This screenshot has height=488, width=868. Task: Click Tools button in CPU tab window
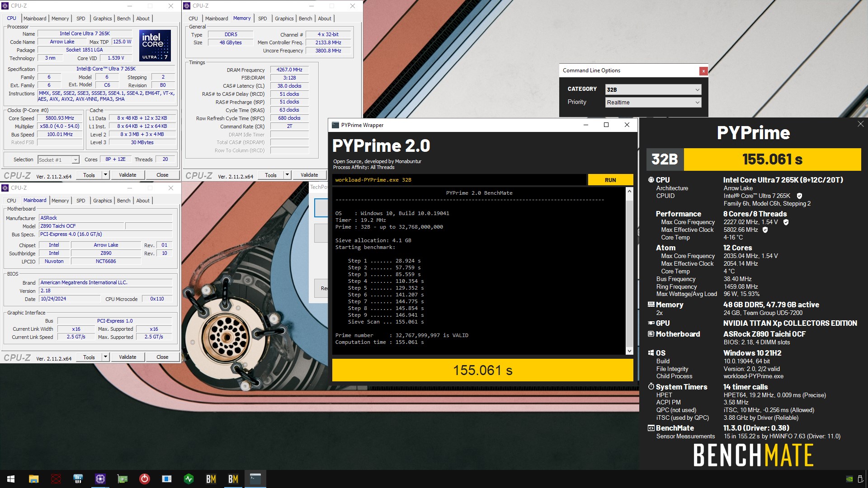pos(89,175)
